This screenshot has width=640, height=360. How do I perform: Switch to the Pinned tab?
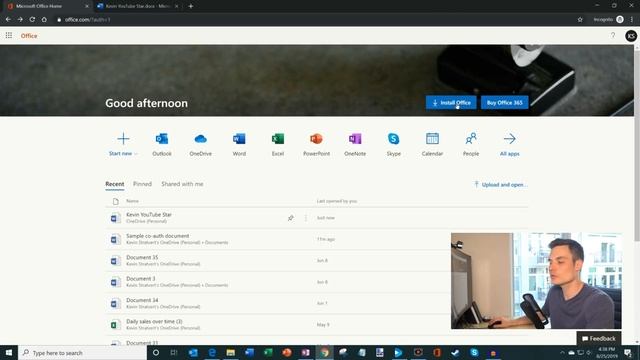(142, 184)
